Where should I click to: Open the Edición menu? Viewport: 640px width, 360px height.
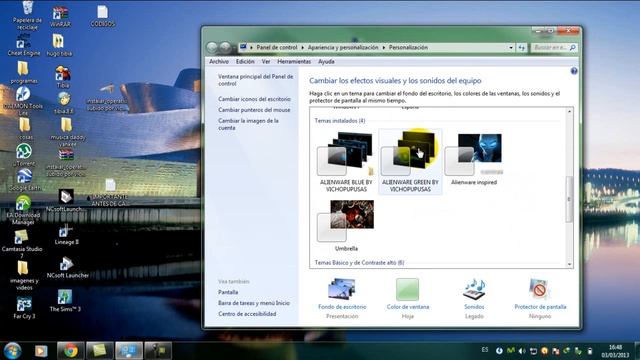point(245,62)
